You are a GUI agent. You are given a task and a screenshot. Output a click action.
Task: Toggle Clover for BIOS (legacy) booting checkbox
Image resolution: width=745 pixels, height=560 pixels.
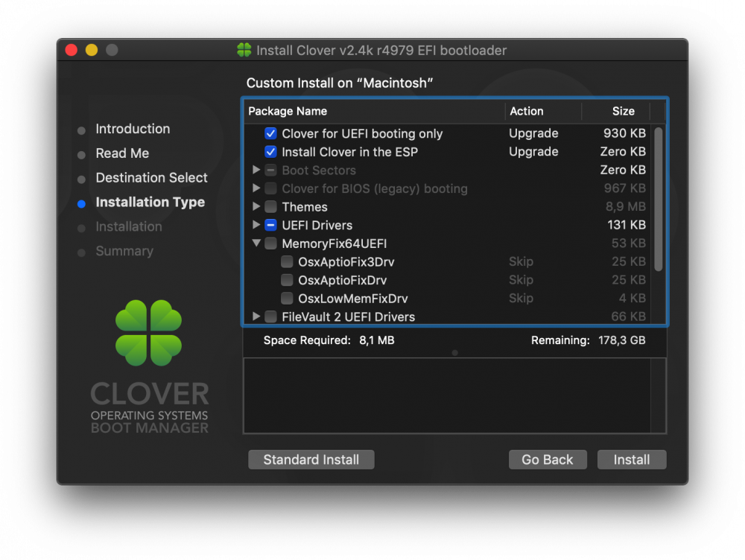tap(270, 188)
